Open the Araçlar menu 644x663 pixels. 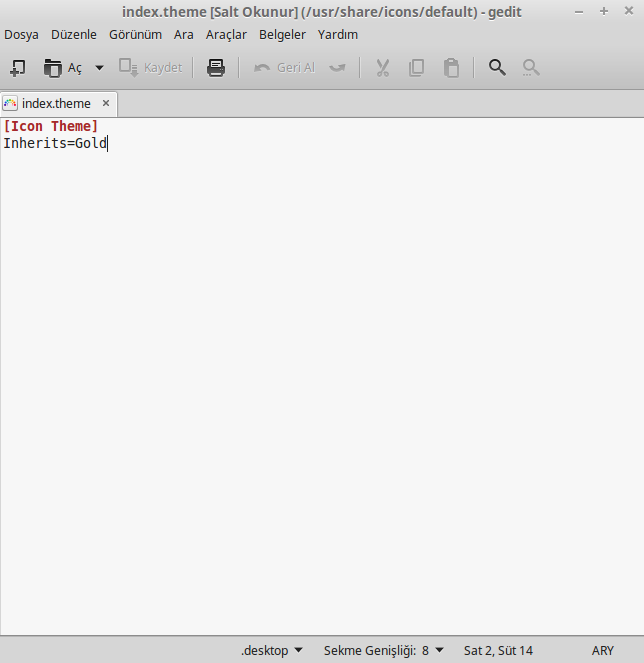click(226, 35)
